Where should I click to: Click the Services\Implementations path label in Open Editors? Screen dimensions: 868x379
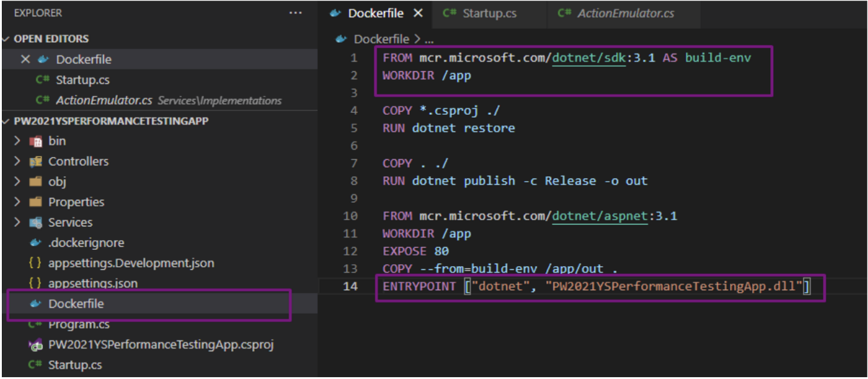point(219,100)
